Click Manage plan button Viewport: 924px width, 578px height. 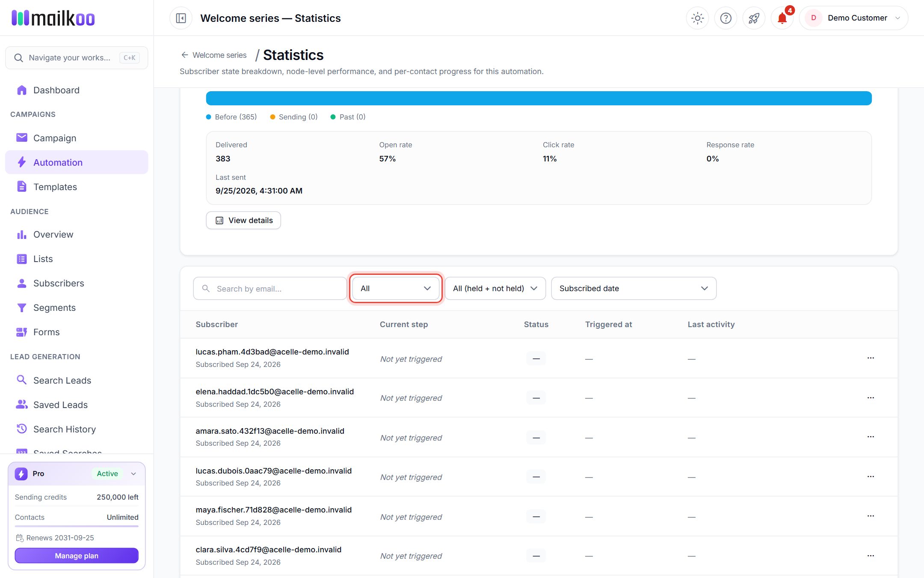point(77,555)
